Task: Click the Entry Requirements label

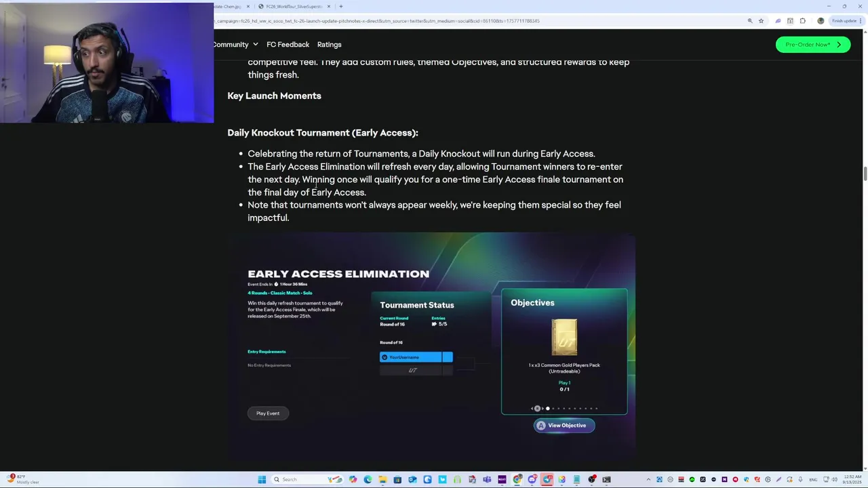Action: 267,352
